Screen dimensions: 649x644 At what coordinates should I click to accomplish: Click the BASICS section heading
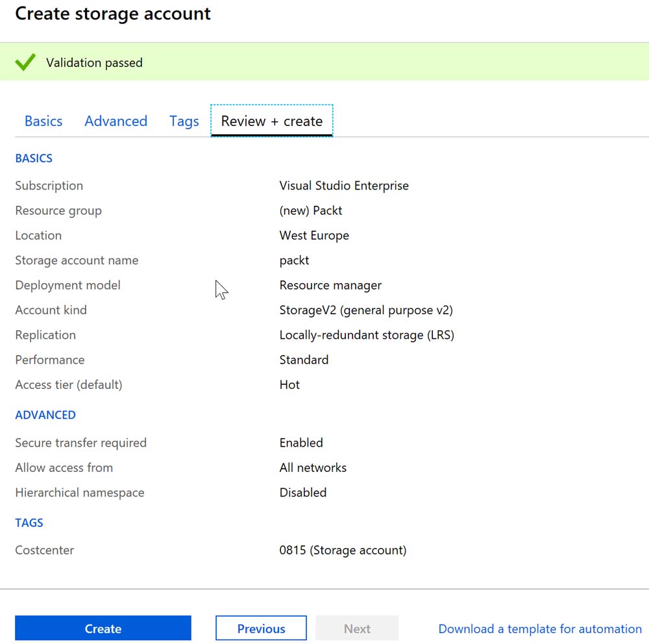click(34, 158)
